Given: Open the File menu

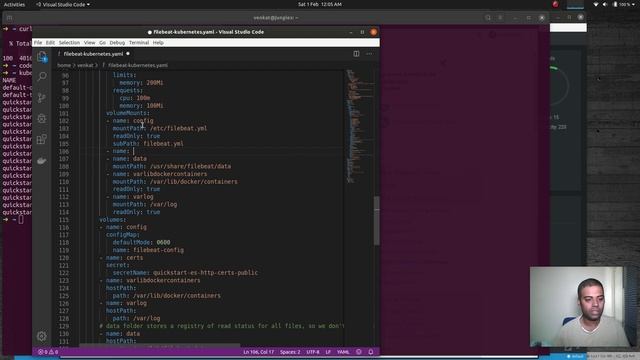Looking at the screenshot, I should tap(38, 42).
